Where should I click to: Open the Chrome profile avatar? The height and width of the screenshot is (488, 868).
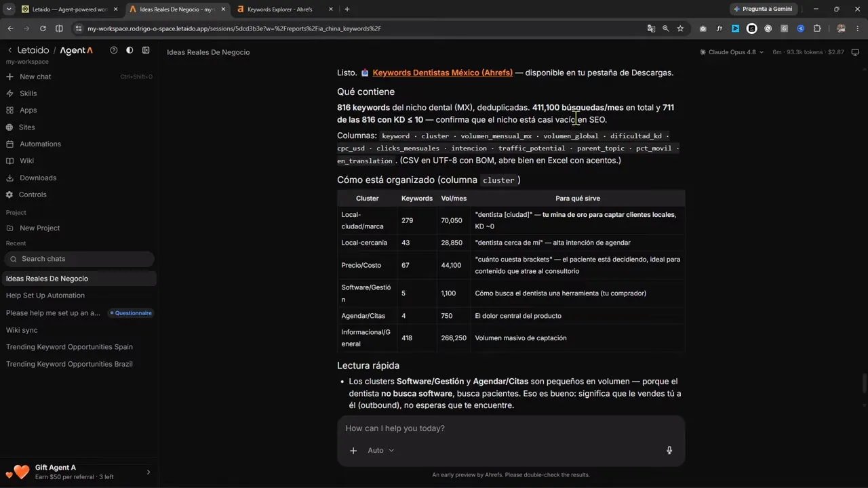[x=841, y=28]
